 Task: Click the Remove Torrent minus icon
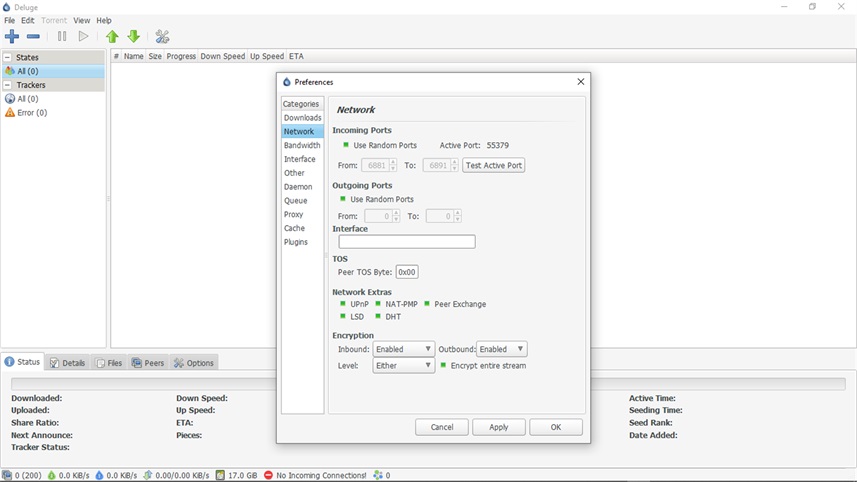point(33,37)
